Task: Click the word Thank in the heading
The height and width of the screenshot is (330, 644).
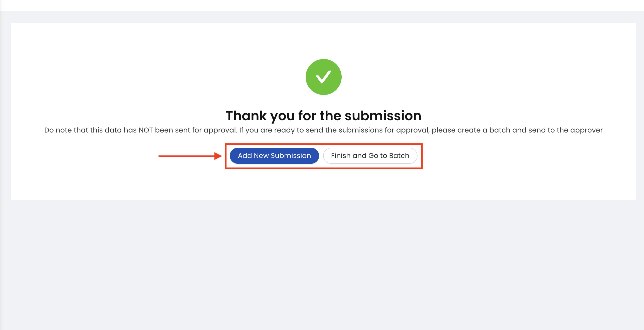Action: coord(246,116)
